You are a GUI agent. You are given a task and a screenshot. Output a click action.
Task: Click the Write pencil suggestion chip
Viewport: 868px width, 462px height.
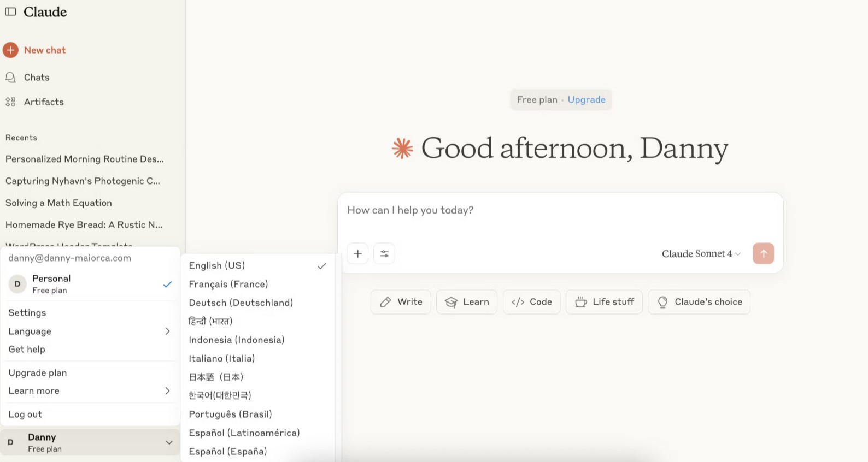pos(401,302)
